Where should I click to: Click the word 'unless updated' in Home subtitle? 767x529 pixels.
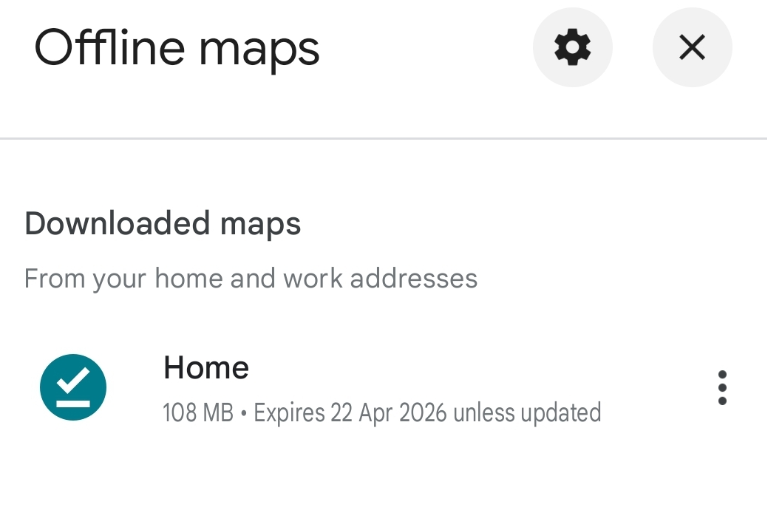tap(527, 413)
